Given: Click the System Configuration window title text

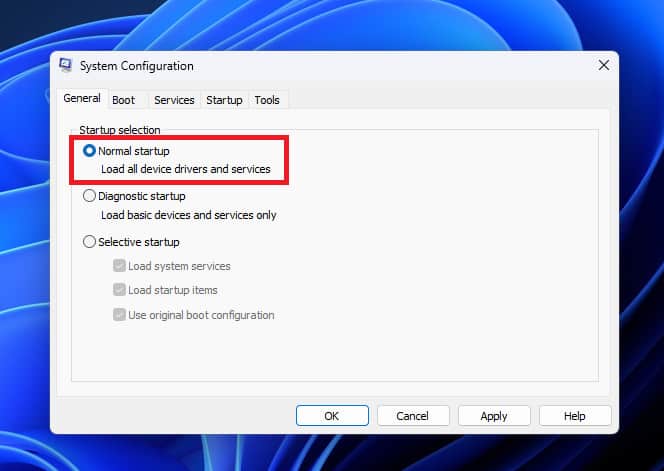Looking at the screenshot, I should pos(137,66).
